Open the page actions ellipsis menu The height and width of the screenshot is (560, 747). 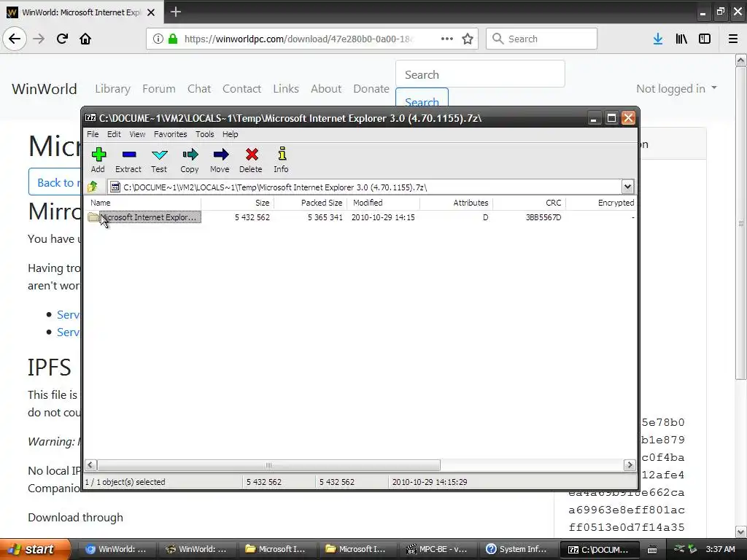447,39
